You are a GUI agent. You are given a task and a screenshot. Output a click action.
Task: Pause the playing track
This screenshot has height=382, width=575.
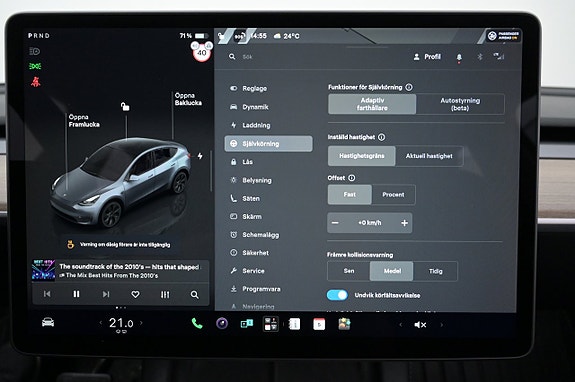click(76, 294)
